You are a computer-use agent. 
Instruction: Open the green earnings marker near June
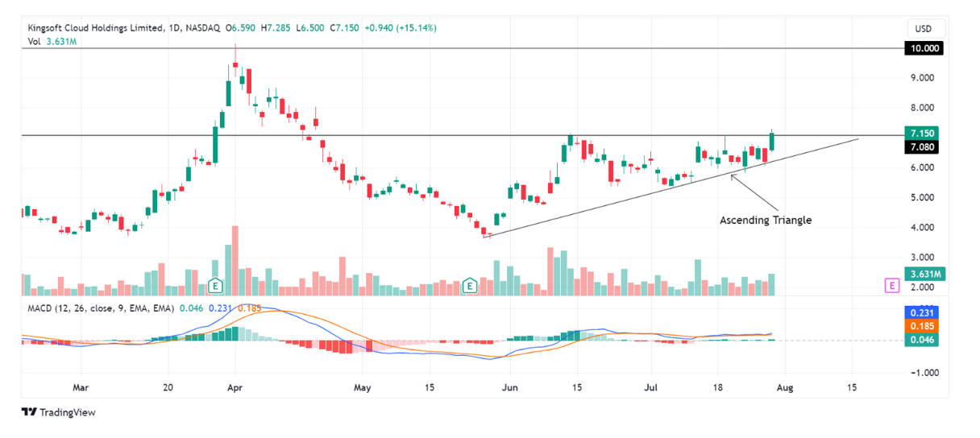click(x=471, y=285)
